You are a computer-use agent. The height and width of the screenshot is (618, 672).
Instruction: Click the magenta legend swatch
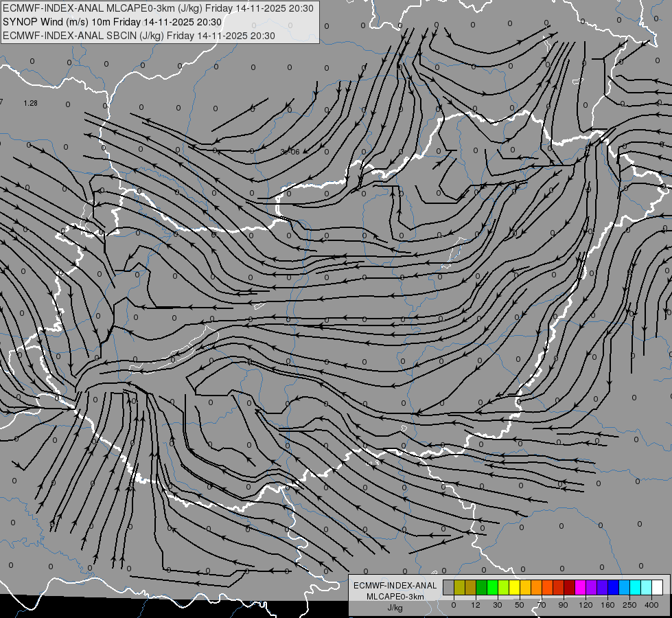pos(580,587)
